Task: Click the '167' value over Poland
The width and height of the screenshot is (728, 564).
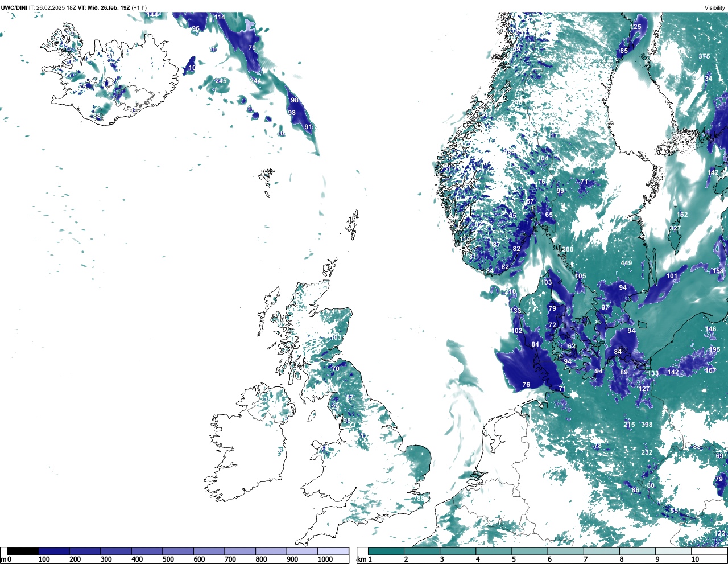Action: click(710, 370)
